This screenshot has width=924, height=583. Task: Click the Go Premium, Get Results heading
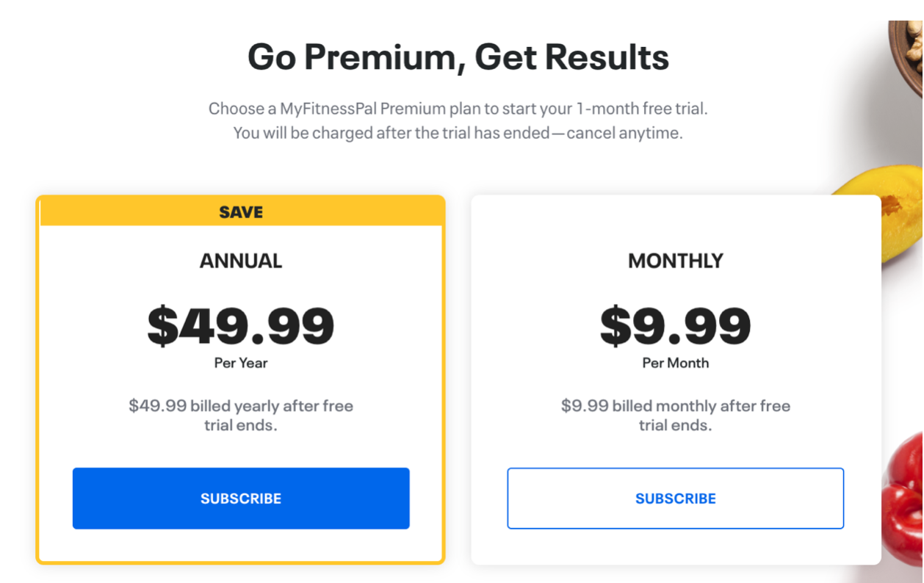458,57
